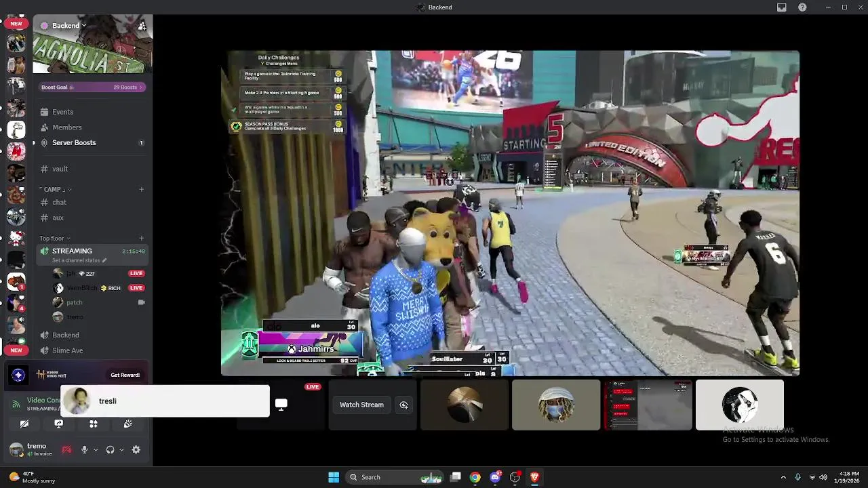
Task: Open the Events calendar item
Action: point(93,112)
